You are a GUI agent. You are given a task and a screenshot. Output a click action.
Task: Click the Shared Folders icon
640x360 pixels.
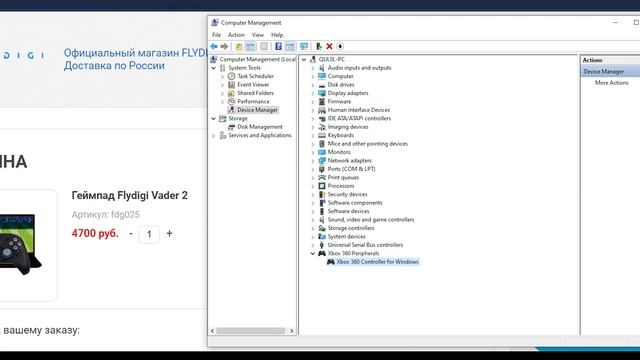coord(231,93)
